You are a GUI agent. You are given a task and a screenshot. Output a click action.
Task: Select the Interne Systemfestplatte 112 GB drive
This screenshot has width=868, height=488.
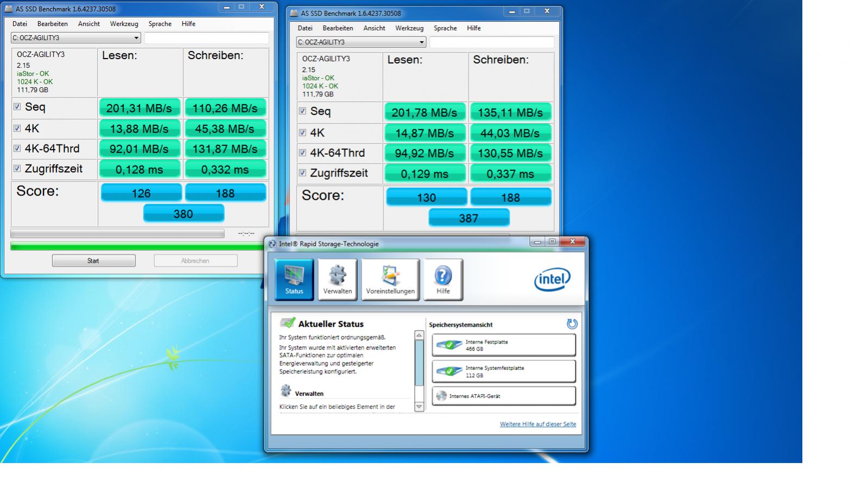point(504,371)
